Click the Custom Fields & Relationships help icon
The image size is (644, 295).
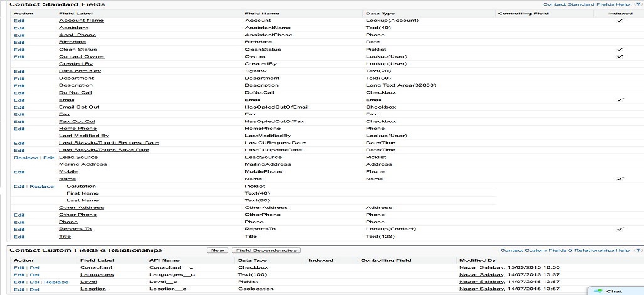click(x=638, y=250)
